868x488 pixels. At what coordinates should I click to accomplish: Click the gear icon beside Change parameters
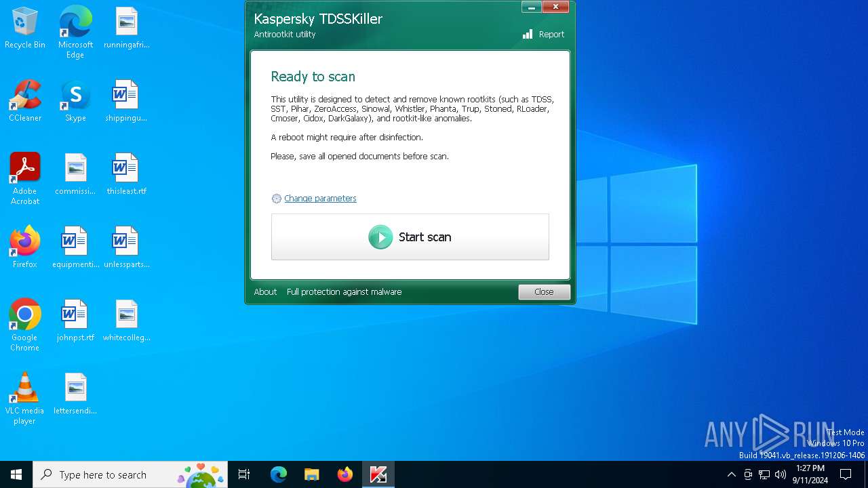(276, 199)
